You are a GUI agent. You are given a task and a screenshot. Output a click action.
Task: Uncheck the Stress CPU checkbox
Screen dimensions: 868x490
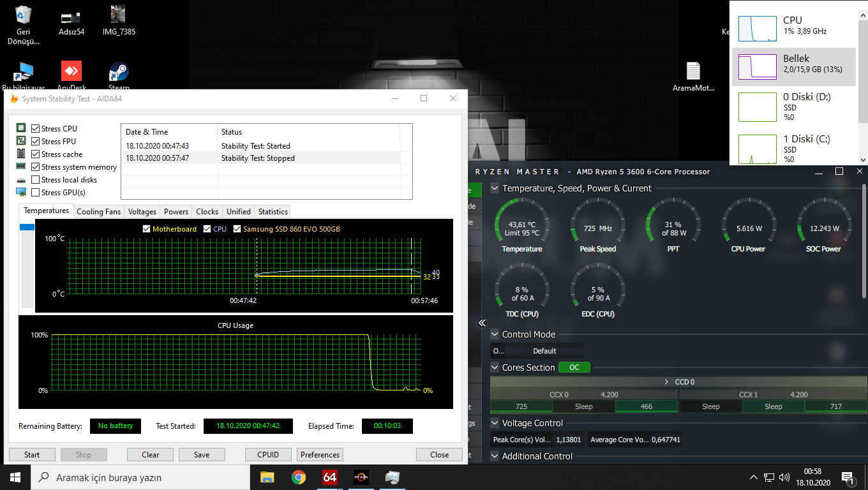[35, 128]
